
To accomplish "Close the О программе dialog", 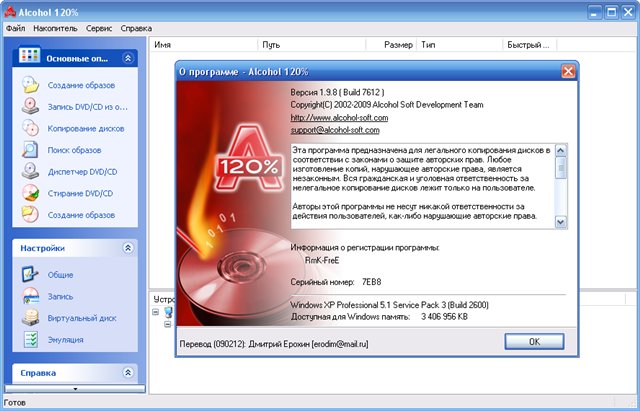I will (567, 72).
